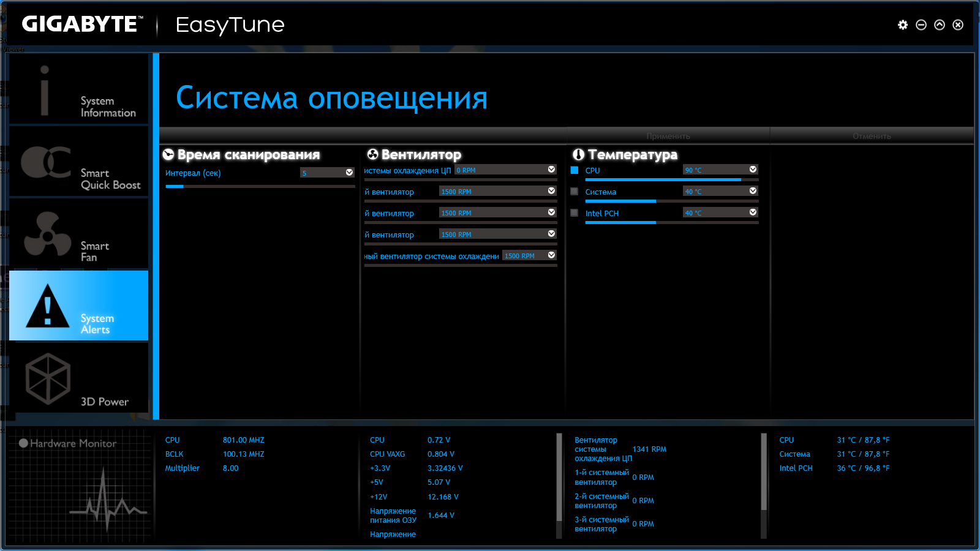Click the Hardware Monitor heartbeat graph

[x=108, y=499]
